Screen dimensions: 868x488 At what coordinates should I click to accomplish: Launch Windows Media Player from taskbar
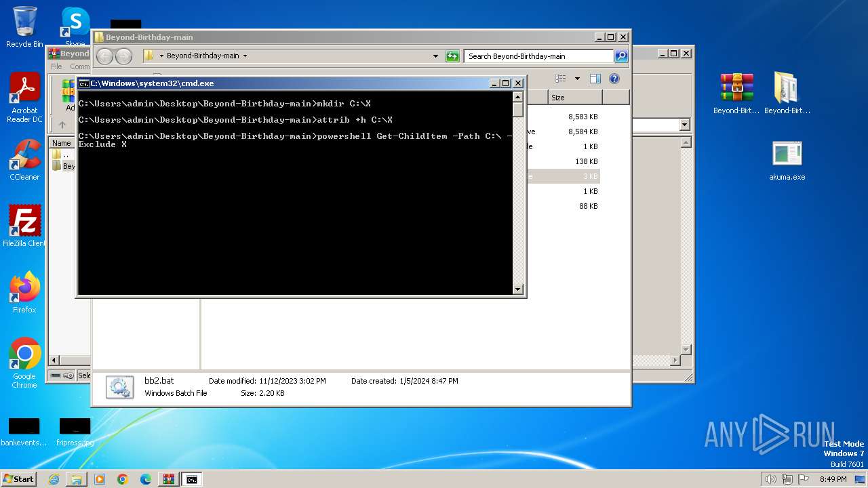click(100, 479)
